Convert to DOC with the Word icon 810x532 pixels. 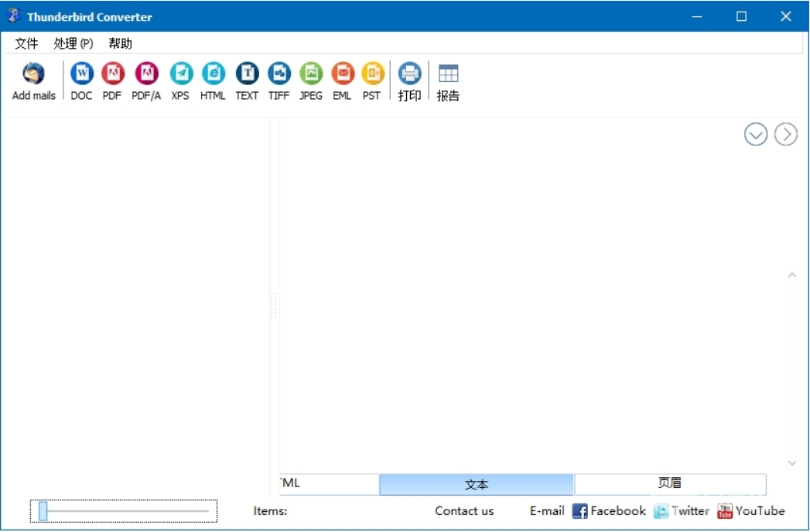click(x=82, y=74)
